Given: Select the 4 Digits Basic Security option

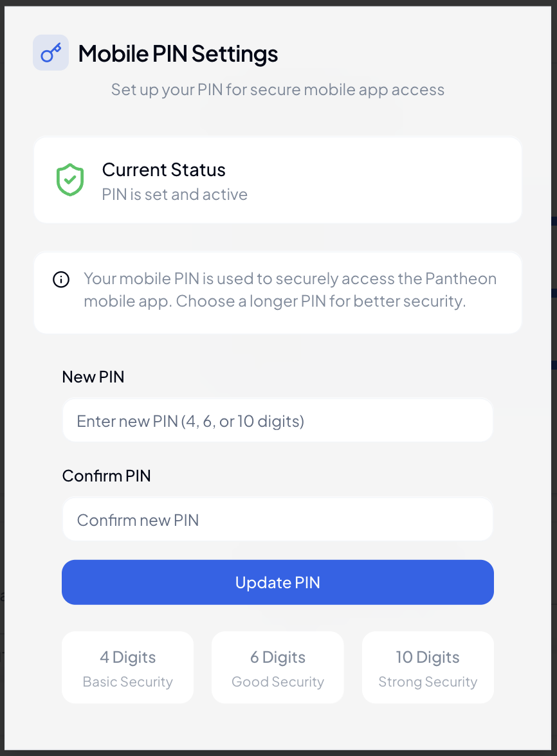Looking at the screenshot, I should click(x=127, y=667).
